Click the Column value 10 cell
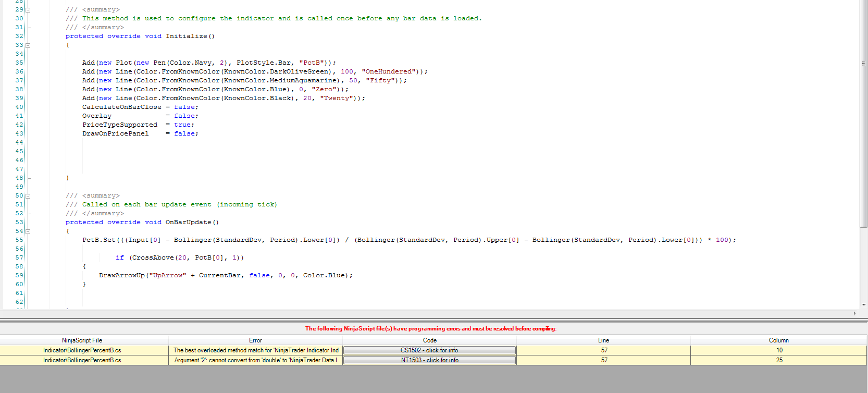Viewport: 868px width, 393px height. (x=779, y=350)
